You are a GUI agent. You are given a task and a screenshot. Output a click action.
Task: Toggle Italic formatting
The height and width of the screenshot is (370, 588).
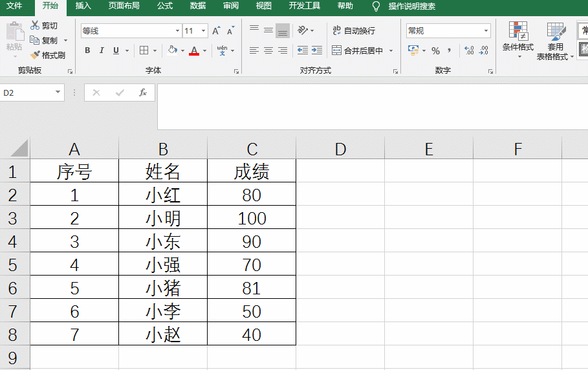[102, 50]
